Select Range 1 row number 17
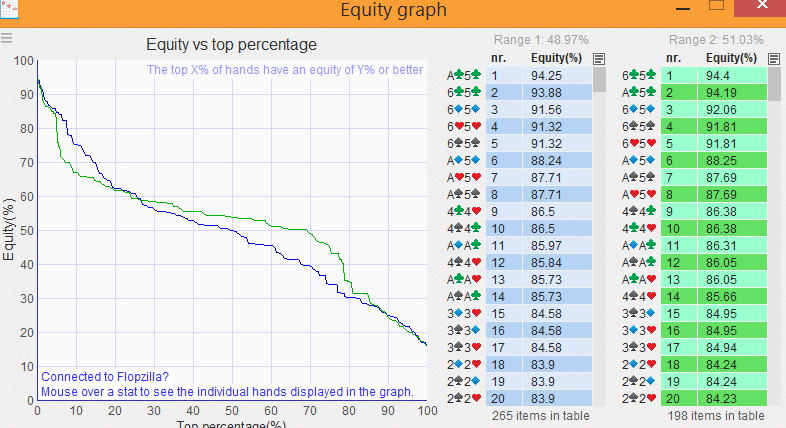Screen dimensions: 786x428 pyautogui.click(x=504, y=348)
